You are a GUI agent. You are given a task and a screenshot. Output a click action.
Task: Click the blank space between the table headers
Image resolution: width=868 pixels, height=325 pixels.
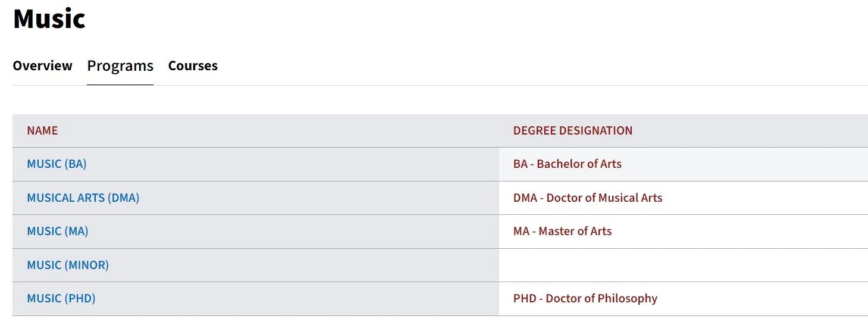(286, 130)
